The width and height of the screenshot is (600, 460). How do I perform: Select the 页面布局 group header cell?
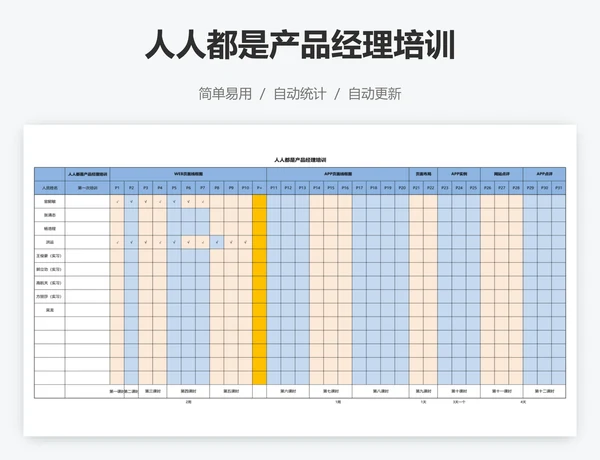point(423,174)
